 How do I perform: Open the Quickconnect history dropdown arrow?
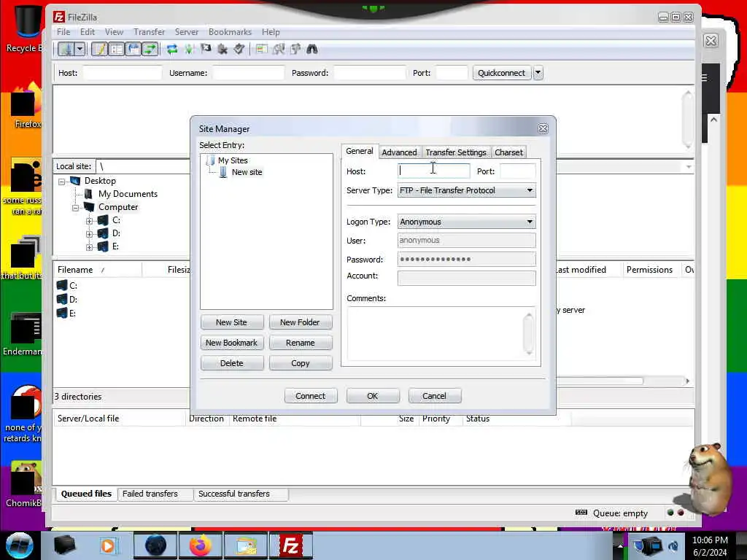point(538,73)
